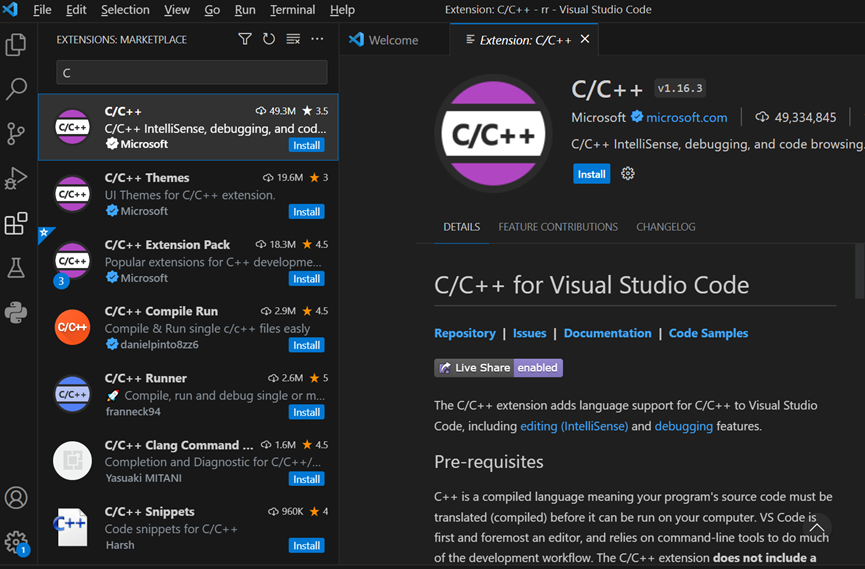This screenshot has width=865, height=569.
Task: Click the Clang Command extension icon
Action: coord(72,460)
